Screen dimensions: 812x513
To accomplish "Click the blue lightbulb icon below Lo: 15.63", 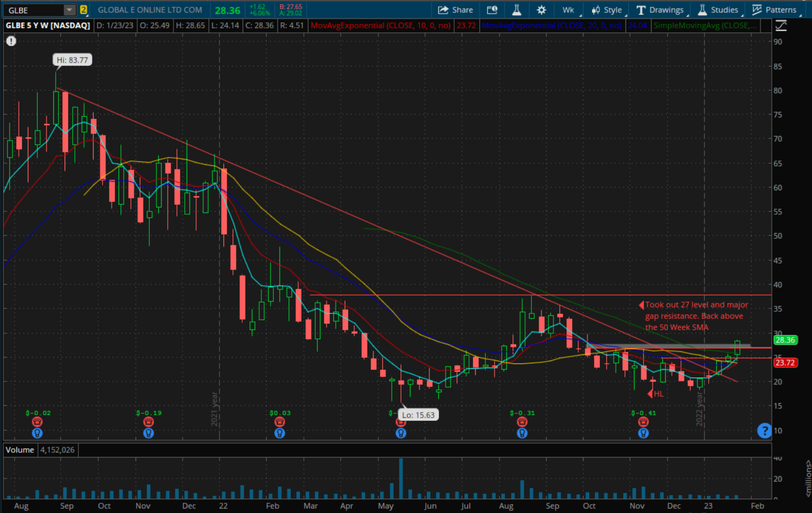I will coord(401,433).
